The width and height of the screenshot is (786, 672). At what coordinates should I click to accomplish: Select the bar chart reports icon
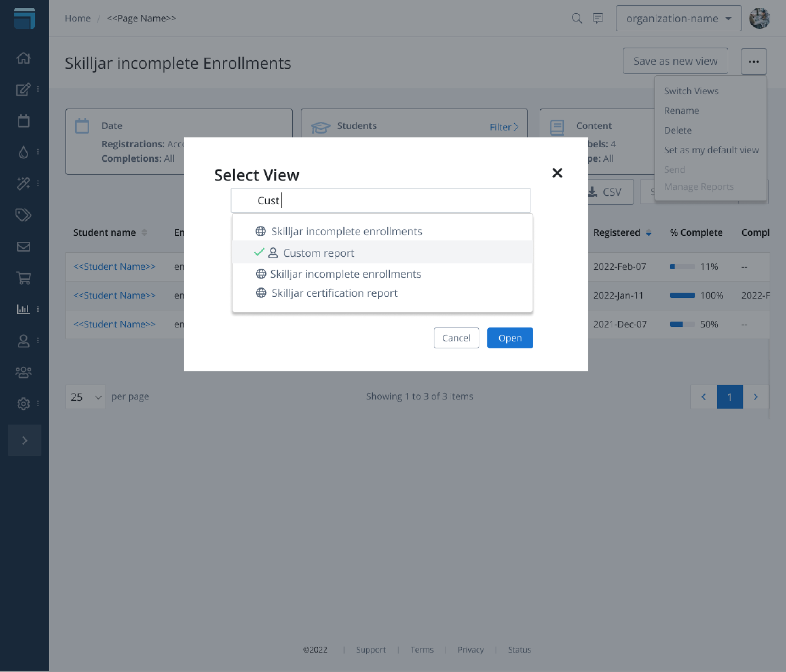[23, 309]
